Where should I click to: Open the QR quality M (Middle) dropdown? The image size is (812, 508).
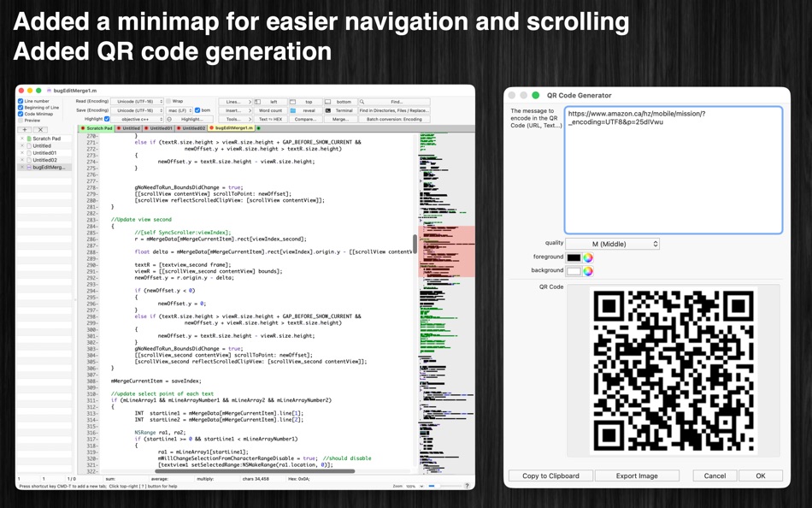point(612,244)
